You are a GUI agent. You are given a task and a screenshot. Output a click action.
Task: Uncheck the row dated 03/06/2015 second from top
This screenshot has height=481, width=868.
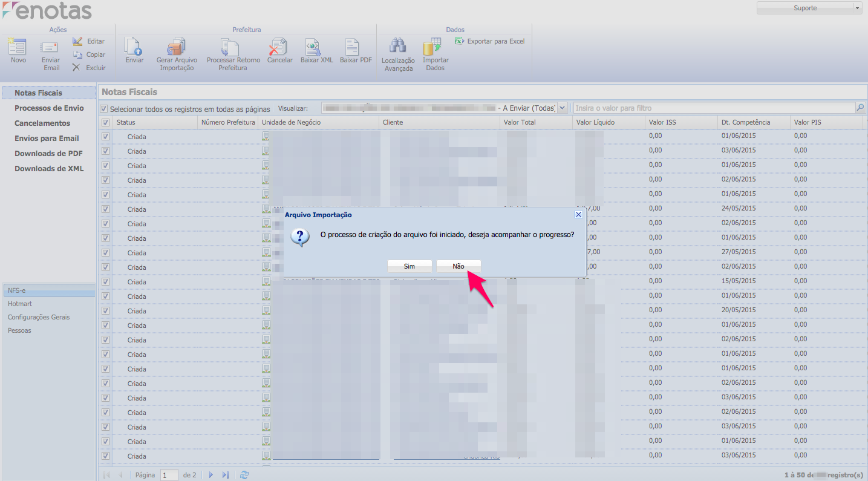coord(106,151)
